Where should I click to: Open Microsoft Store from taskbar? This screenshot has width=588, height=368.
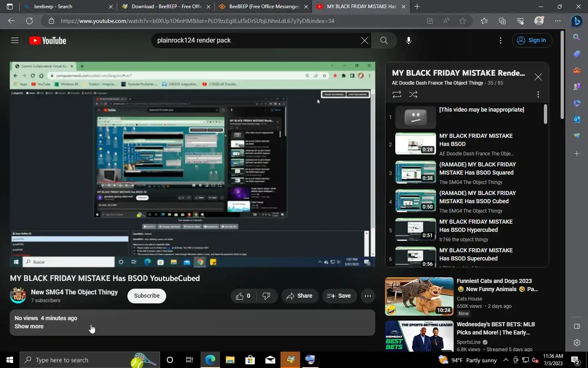[x=250, y=360]
